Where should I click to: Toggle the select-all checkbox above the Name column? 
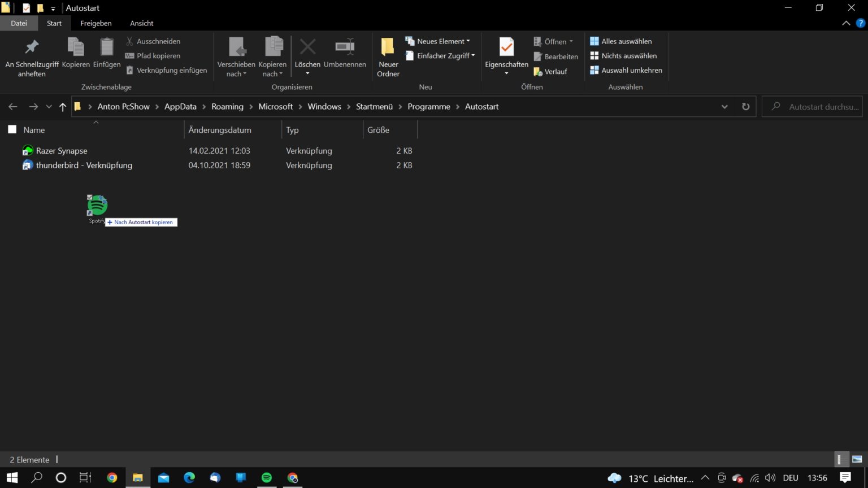12,129
